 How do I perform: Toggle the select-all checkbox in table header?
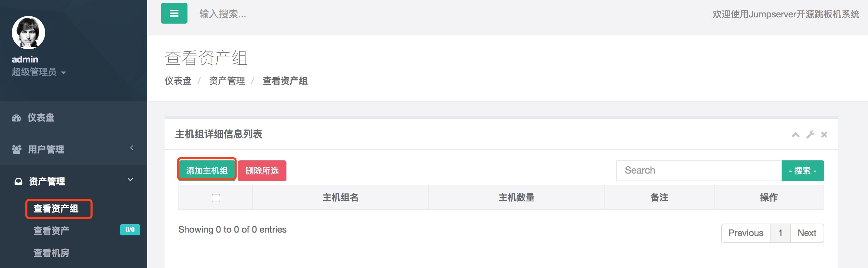point(216,198)
